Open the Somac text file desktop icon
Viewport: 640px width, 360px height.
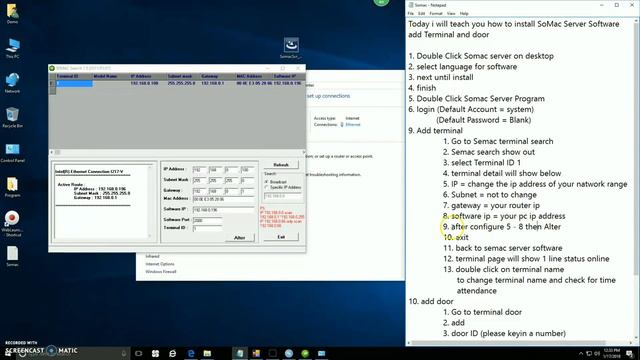coord(12,256)
